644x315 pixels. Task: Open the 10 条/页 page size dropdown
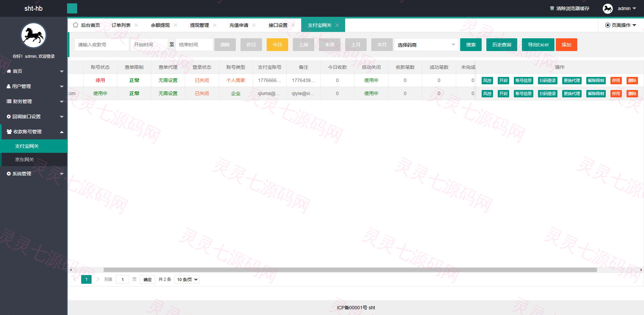(187, 279)
